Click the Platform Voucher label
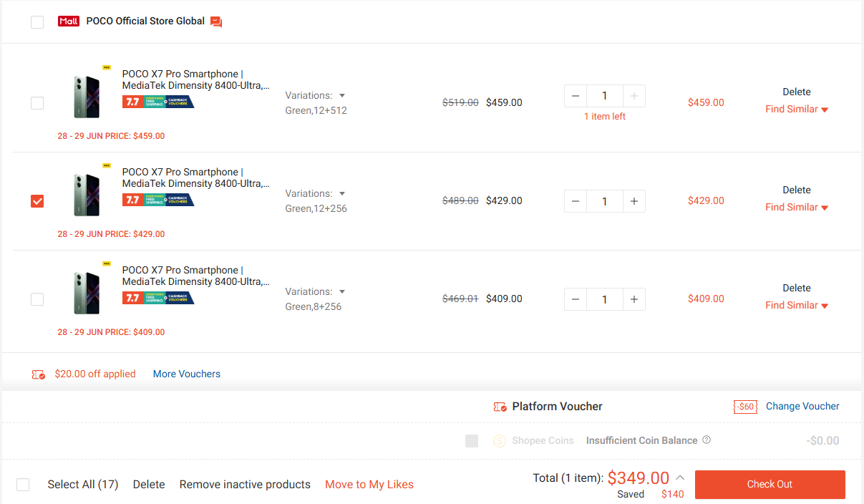Viewport: 864px width, 504px height. click(x=558, y=407)
